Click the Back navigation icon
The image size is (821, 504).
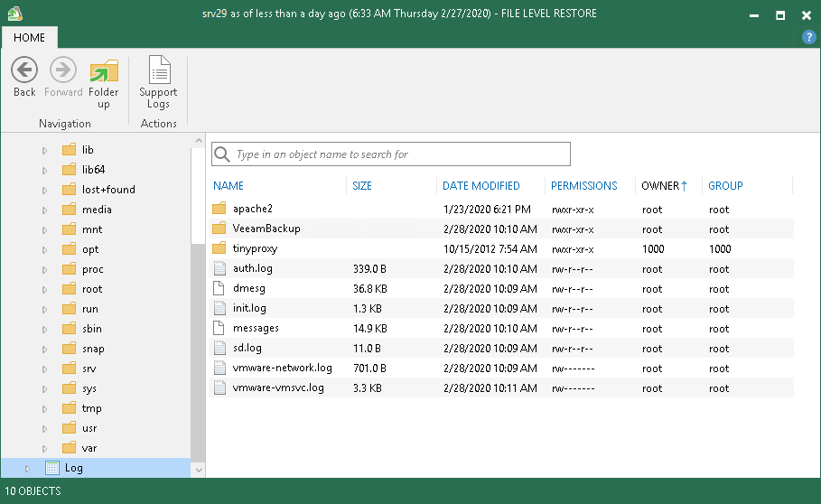[24, 70]
